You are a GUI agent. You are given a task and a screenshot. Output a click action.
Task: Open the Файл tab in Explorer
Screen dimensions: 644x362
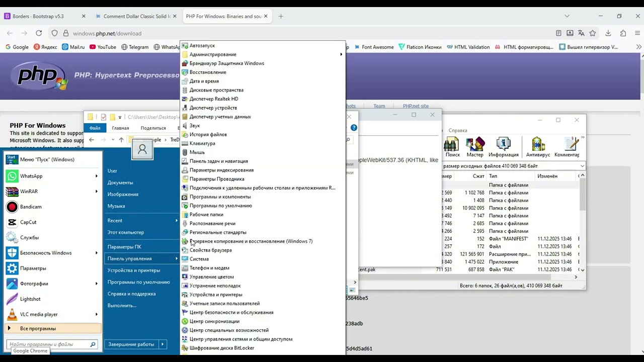[95, 128]
